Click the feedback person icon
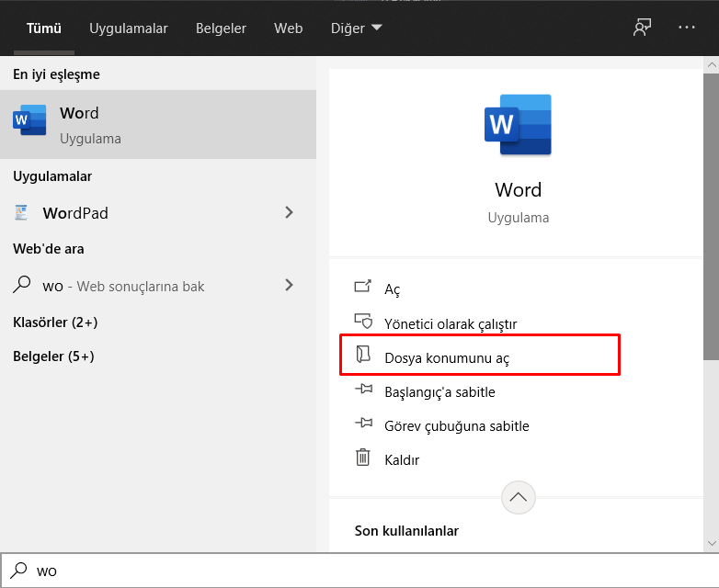 pos(642,28)
